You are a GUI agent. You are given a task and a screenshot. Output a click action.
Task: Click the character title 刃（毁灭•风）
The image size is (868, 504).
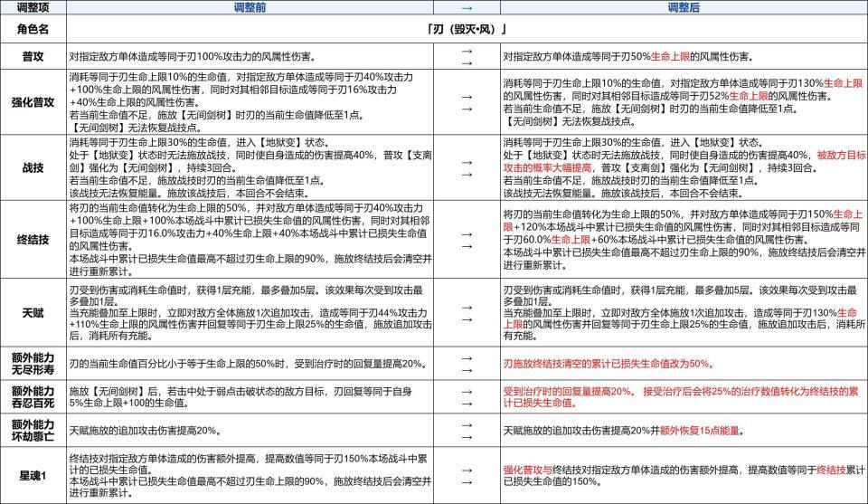coord(467,29)
